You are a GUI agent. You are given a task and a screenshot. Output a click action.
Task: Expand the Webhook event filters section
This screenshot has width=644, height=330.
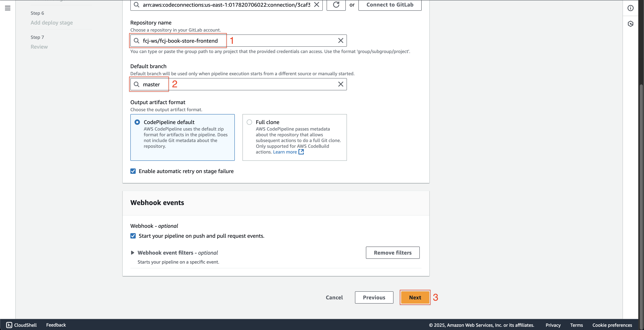133,252
